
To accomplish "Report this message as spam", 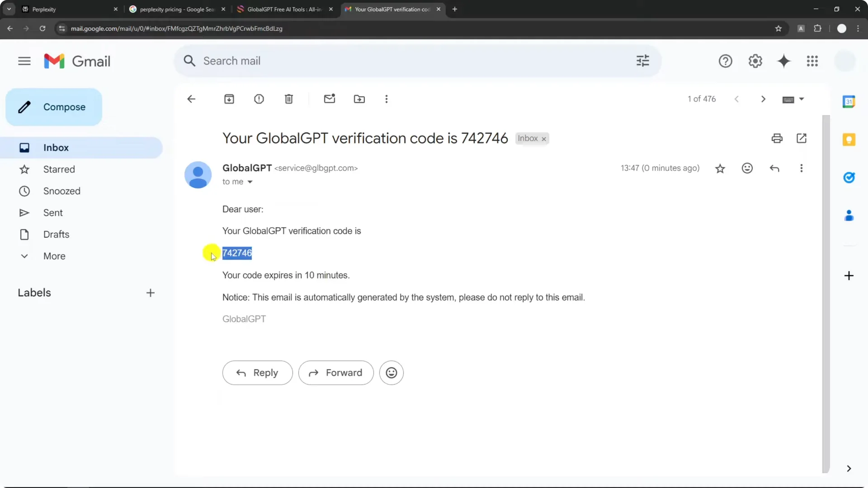I will [259, 99].
